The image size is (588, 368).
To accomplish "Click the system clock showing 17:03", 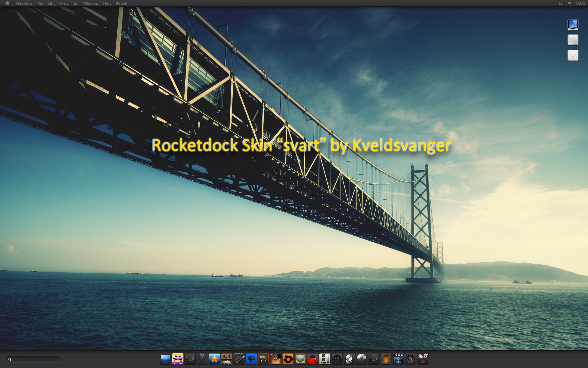I will click(x=580, y=3).
